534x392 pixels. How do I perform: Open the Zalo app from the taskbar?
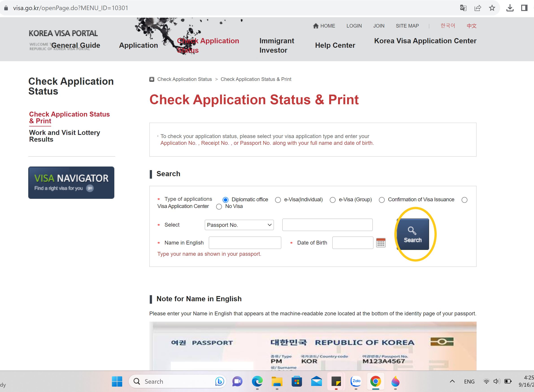tap(356, 381)
